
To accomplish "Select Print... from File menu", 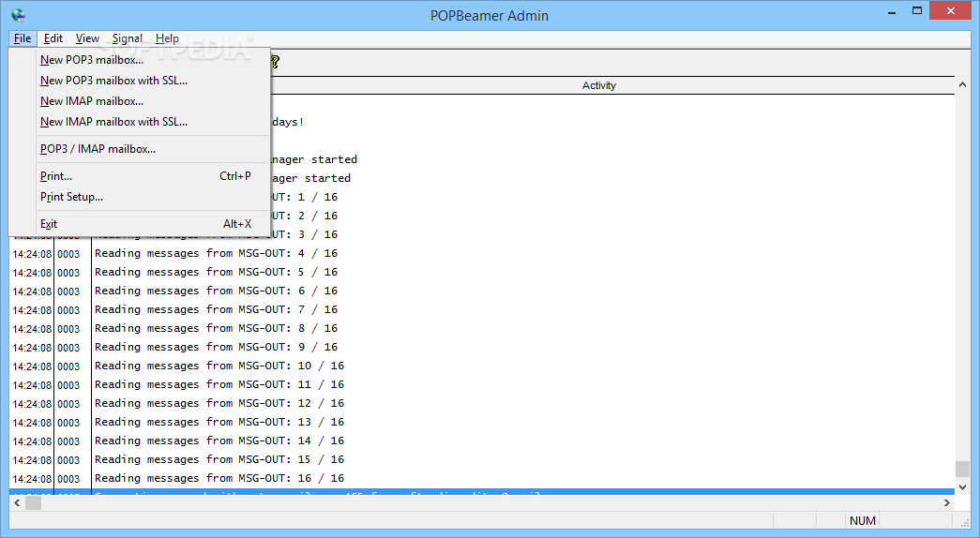I will tap(140, 176).
